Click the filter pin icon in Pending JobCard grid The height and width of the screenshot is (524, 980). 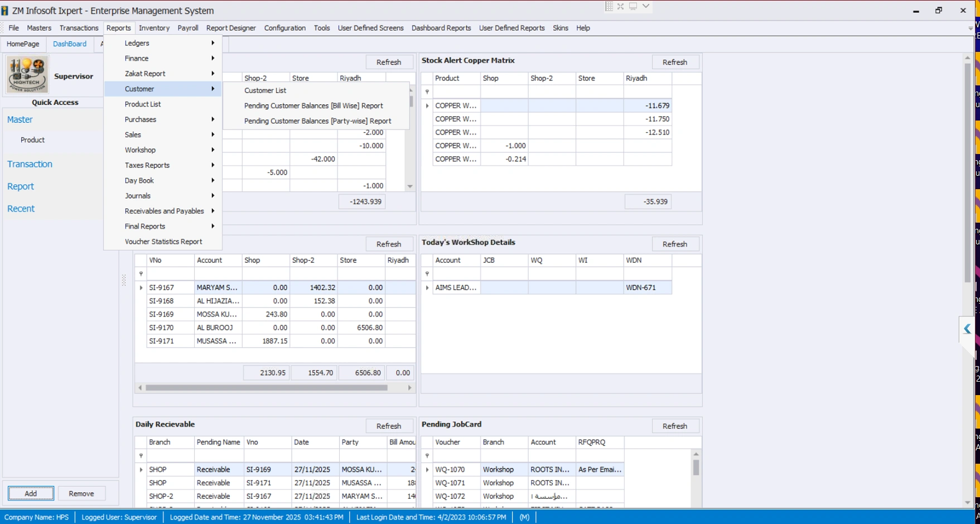click(x=427, y=455)
